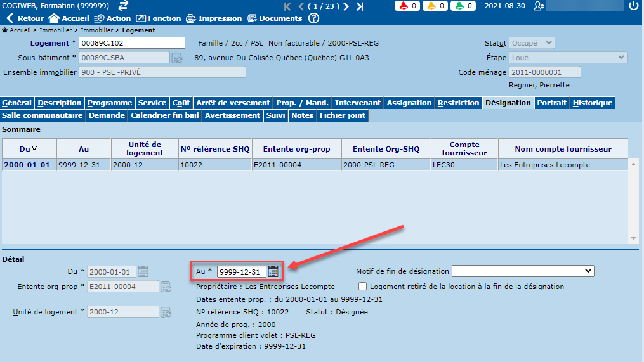
Task: Open the Calendrier fin bail tab
Action: tap(164, 115)
